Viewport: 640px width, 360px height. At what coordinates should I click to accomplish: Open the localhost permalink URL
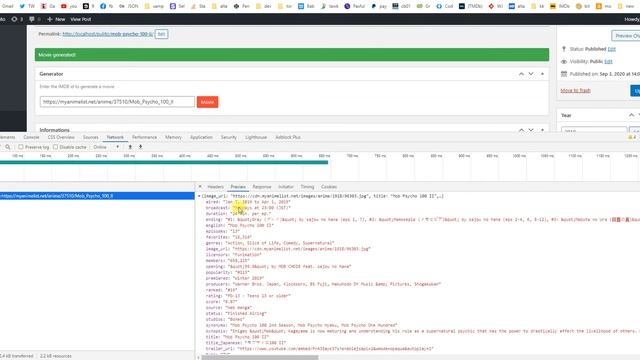[x=108, y=34]
